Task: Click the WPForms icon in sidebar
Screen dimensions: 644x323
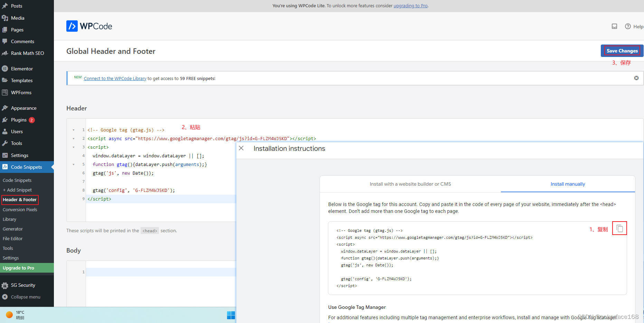Action: 5,92
